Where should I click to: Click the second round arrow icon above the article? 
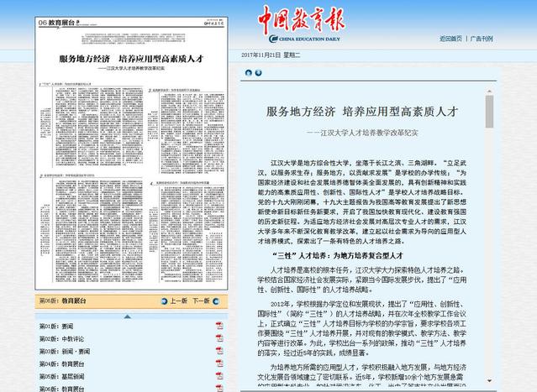click(x=259, y=72)
